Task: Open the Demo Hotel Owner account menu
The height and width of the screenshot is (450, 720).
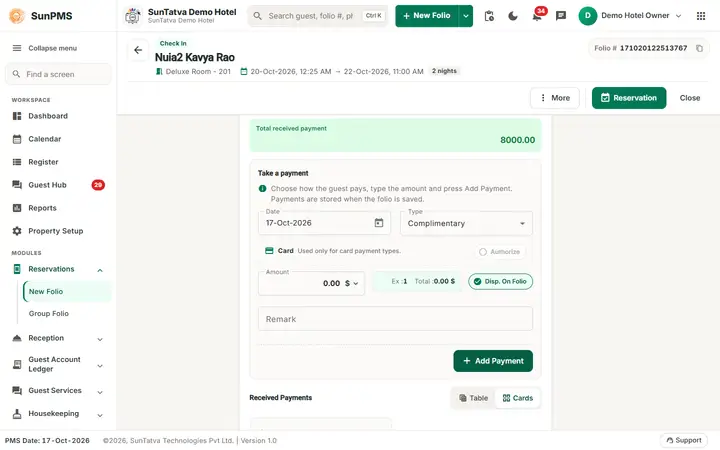Action: coord(630,16)
